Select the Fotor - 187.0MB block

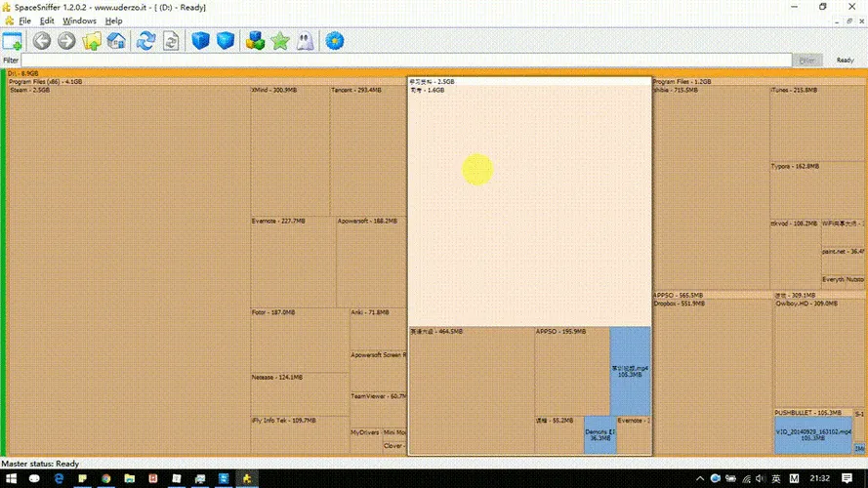[300, 340]
